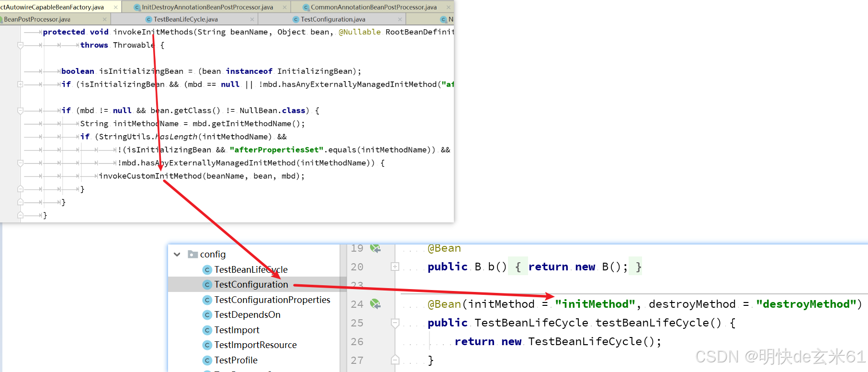Select the BeanPostProcessor.java tab

coord(37,19)
